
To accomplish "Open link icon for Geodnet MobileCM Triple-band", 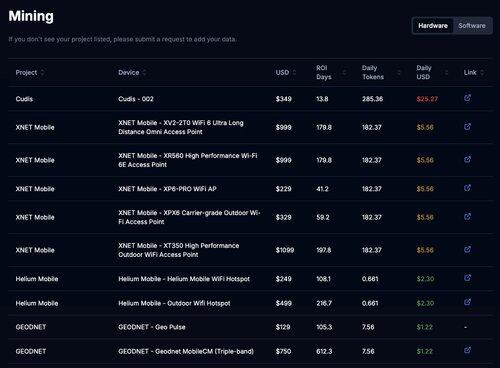I will [467, 350].
